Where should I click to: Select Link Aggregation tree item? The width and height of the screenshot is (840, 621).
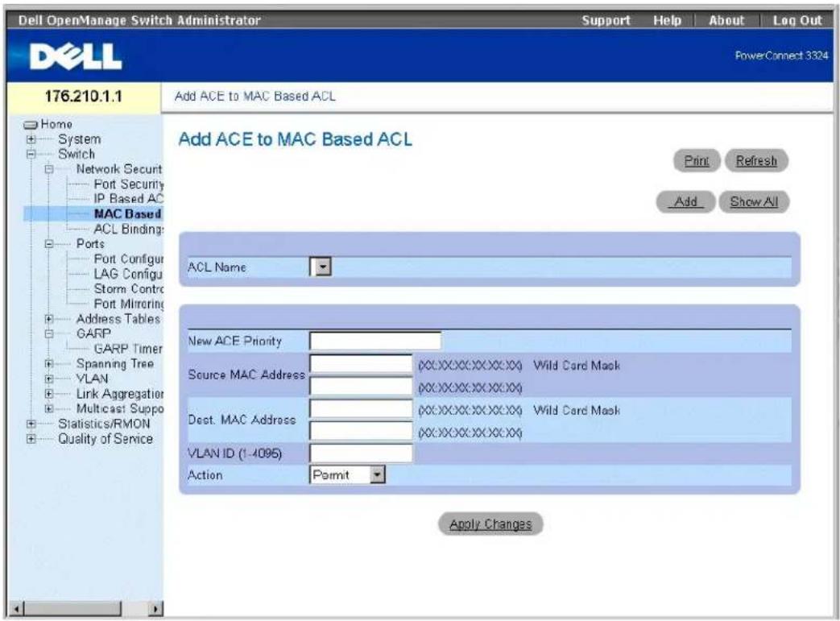(119, 394)
